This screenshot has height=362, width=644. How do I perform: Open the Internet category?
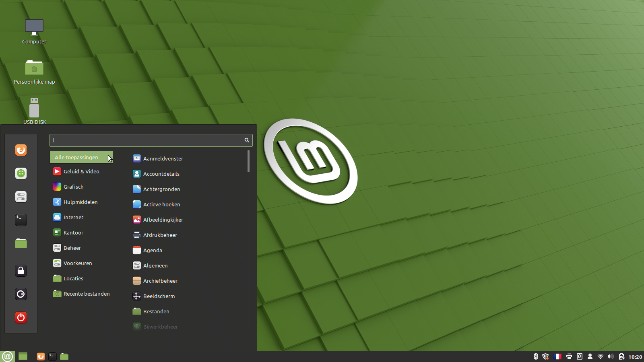click(x=81, y=217)
